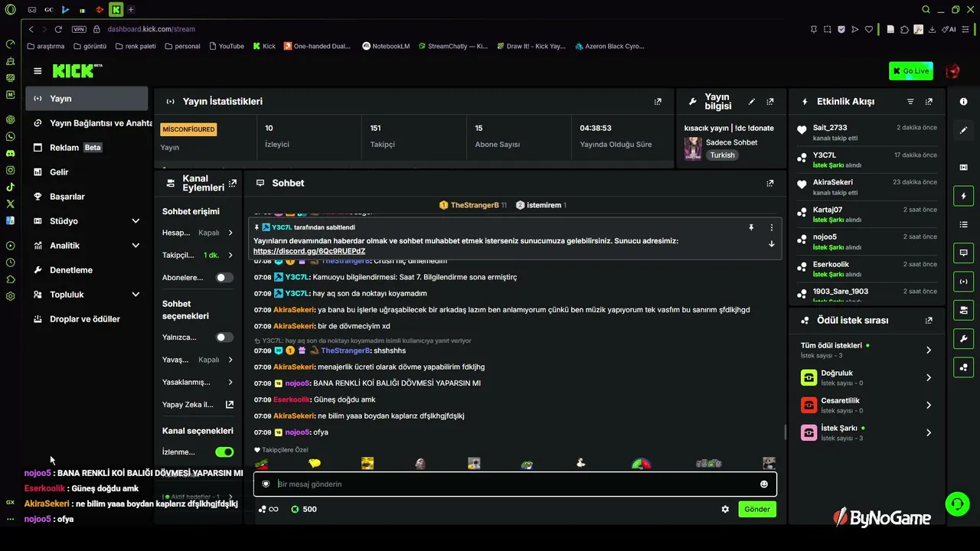Filter the Etkinlik Akışı feed
This screenshot has width=980, height=551.
click(x=910, y=102)
